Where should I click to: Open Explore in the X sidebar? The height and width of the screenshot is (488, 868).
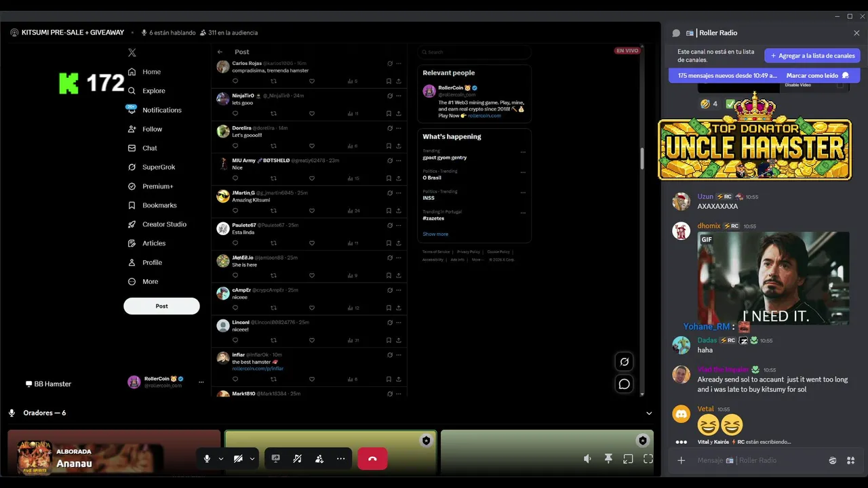[146, 91]
